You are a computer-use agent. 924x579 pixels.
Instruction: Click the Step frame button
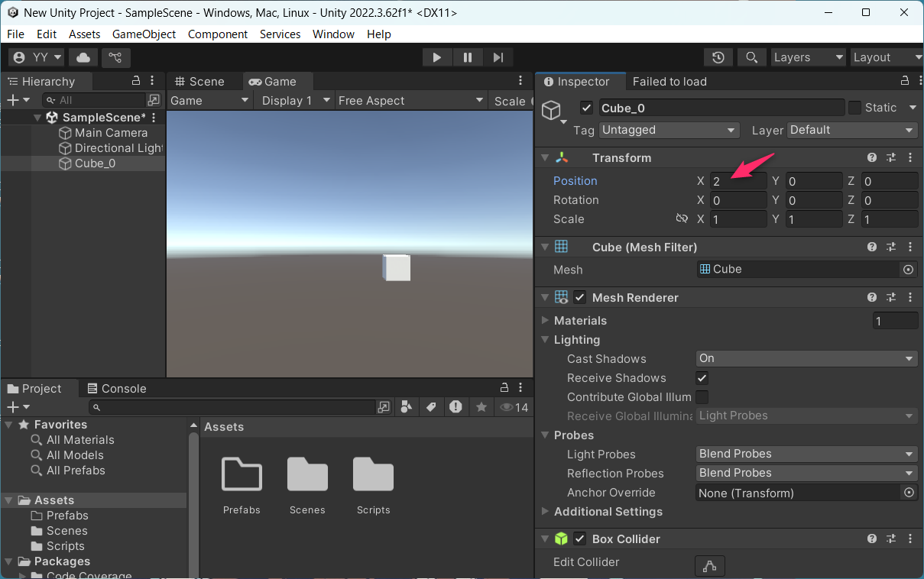click(x=498, y=57)
